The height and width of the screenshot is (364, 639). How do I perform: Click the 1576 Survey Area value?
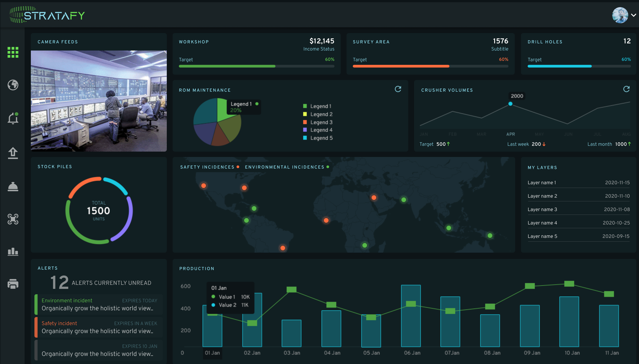tap(501, 41)
